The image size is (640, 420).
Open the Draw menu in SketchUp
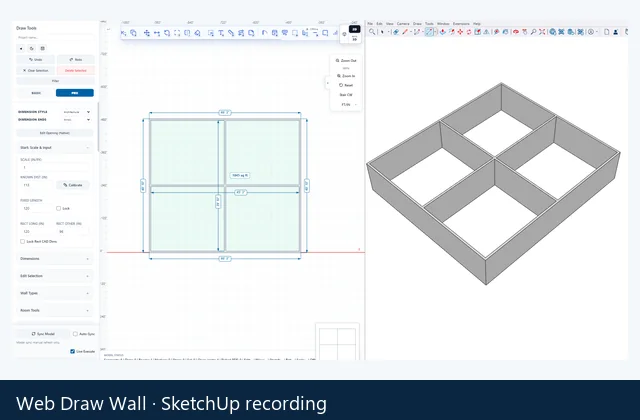pos(417,24)
